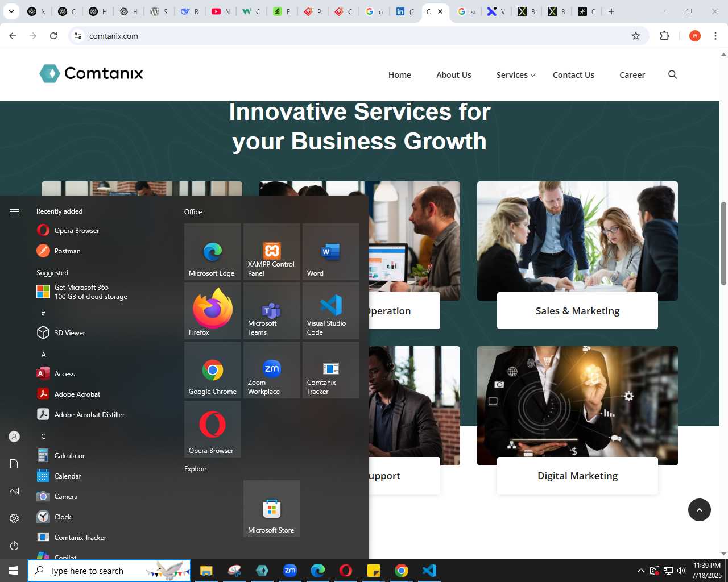
Task: Open Contact Us page
Action: pyautogui.click(x=573, y=75)
